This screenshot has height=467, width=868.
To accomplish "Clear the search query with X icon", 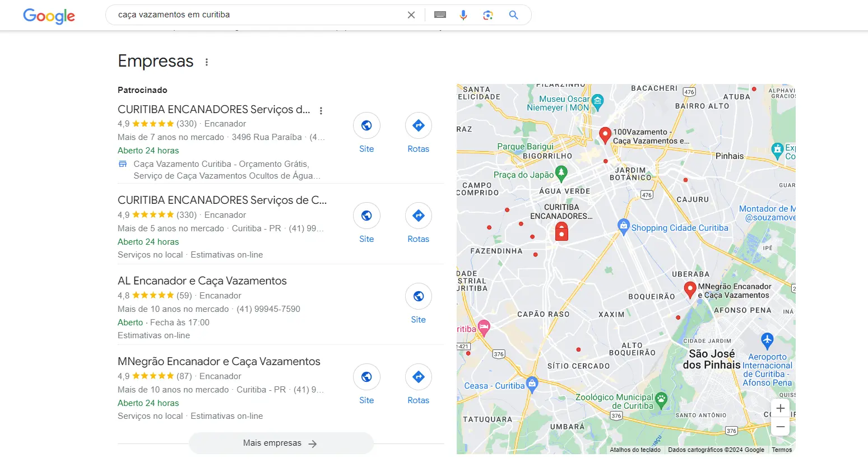I will pos(411,15).
